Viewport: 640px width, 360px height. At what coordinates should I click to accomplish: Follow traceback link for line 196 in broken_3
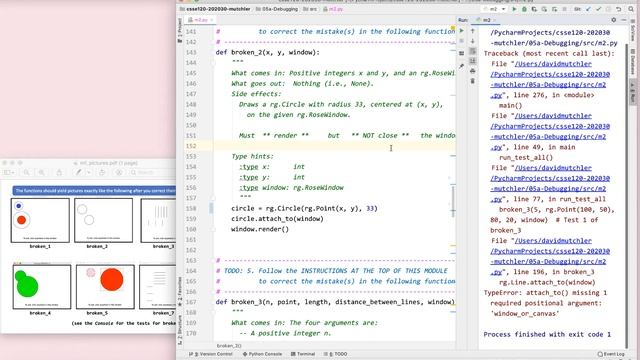(550, 256)
